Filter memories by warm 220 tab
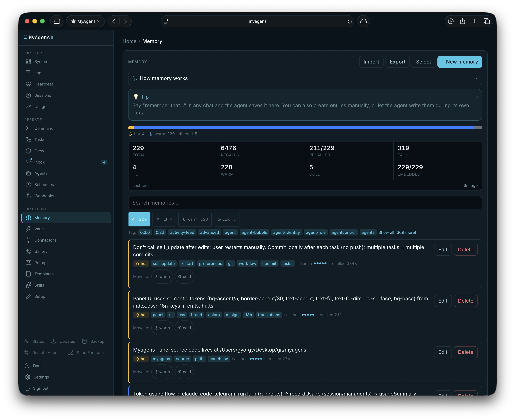Viewport: 515px width, 420px height. click(195, 219)
